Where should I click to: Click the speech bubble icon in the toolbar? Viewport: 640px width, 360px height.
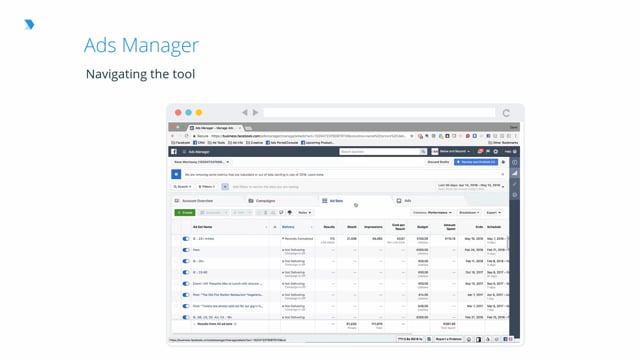(x=281, y=213)
